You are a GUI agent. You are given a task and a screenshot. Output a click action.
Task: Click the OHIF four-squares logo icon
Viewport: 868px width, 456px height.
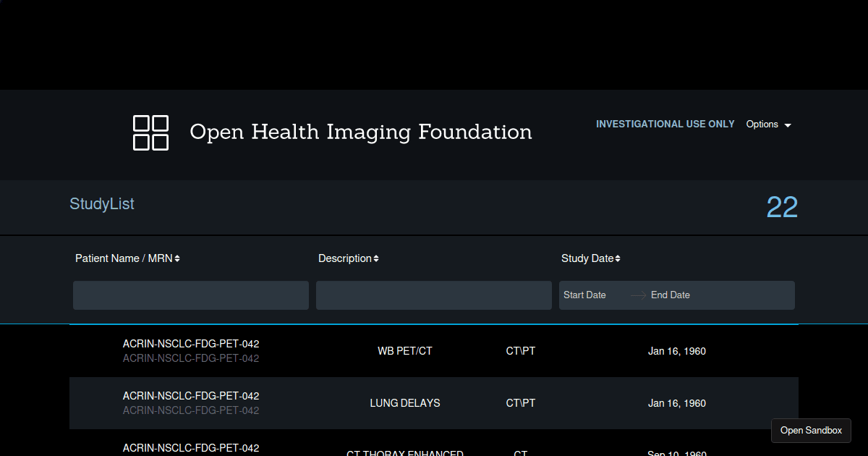[x=150, y=132]
